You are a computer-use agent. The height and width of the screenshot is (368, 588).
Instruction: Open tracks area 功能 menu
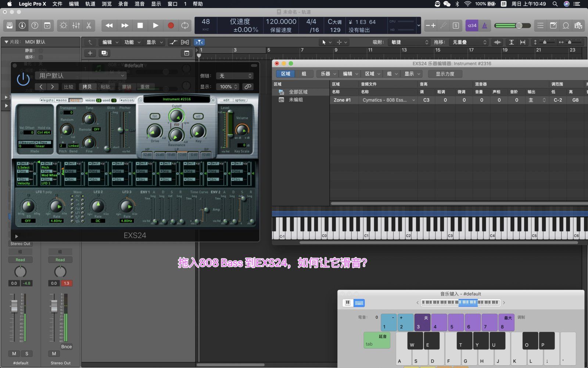(132, 42)
